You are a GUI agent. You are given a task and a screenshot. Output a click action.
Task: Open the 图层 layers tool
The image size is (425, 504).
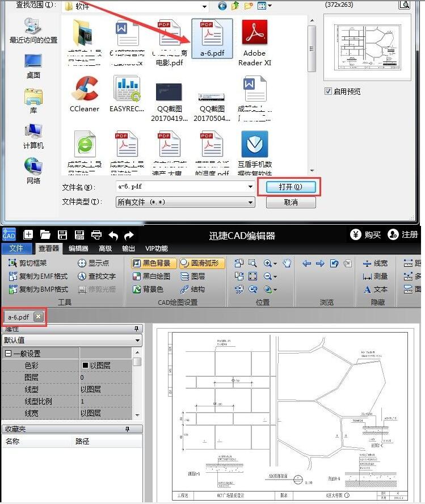[192, 276]
